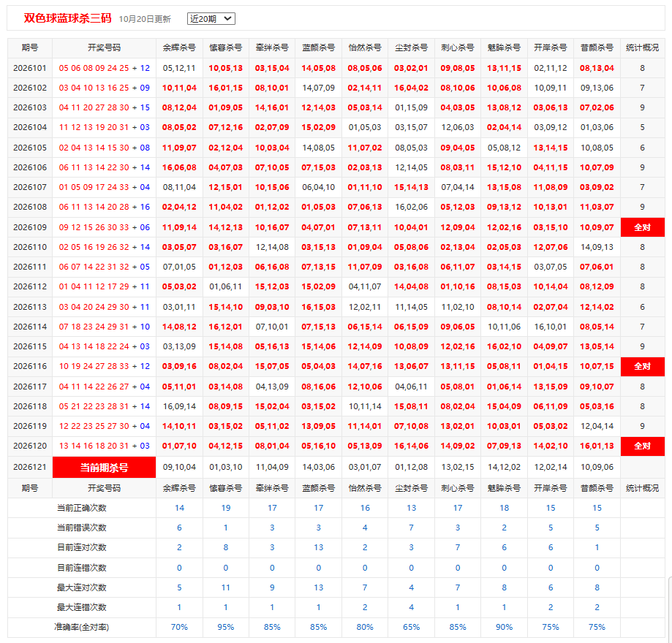Click prediction 01,03,10 in row 2026121
Image resolution: width=672 pixels, height=643 pixels.
pyautogui.click(x=226, y=467)
